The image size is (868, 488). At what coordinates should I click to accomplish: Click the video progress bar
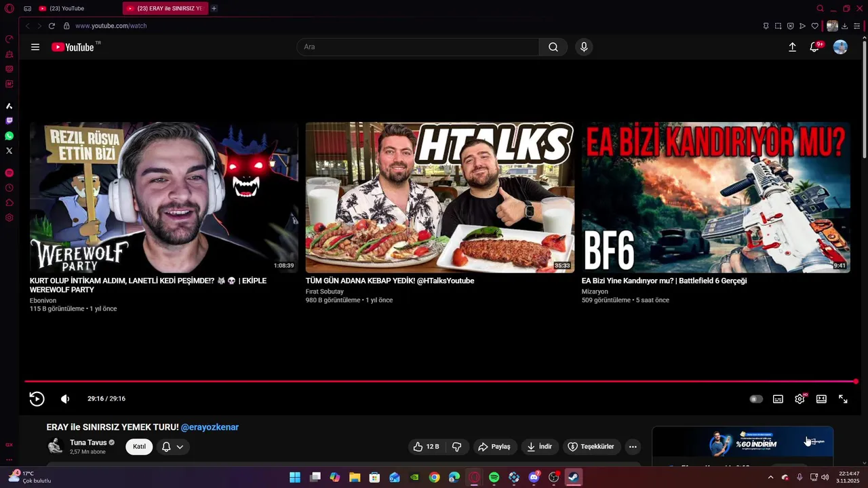tap(441, 382)
